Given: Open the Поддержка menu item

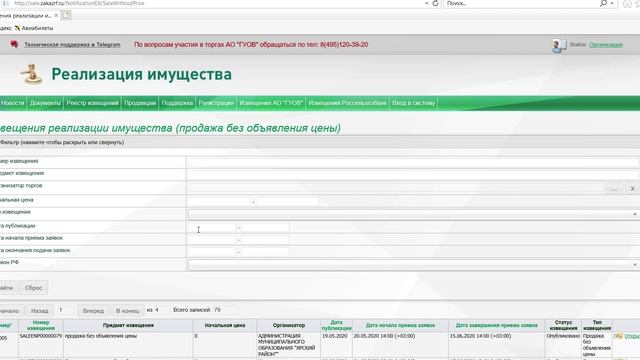Looking at the screenshot, I should pos(177,103).
